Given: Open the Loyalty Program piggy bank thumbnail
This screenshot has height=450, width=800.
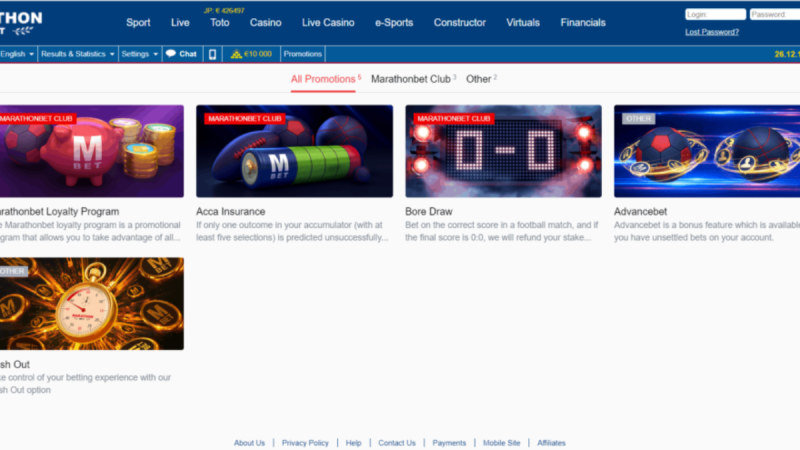Looking at the screenshot, I should click(92, 151).
